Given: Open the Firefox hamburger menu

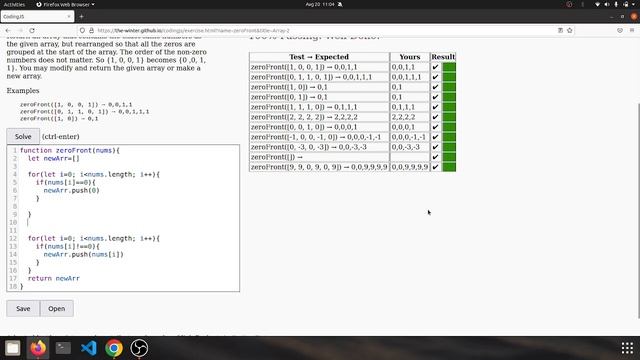Looking at the screenshot, I should 632,31.
